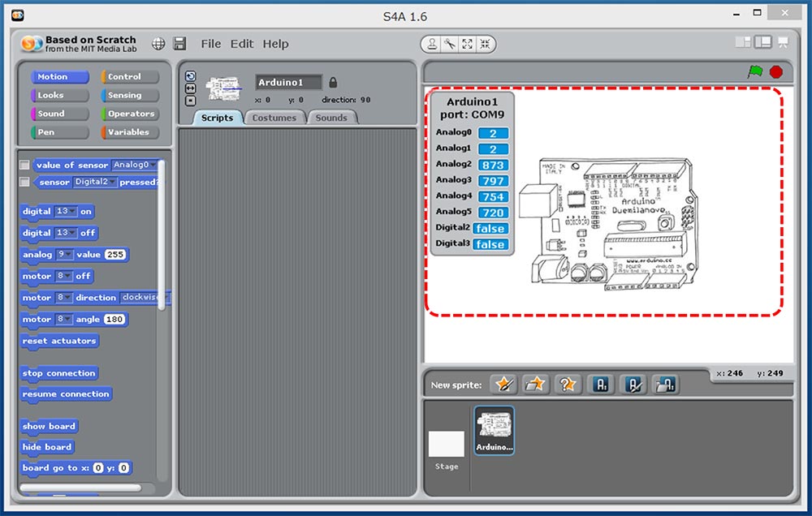This screenshot has width=812, height=516.
Task: Open pin dropdown on digital 13 on block
Action: tap(66, 211)
